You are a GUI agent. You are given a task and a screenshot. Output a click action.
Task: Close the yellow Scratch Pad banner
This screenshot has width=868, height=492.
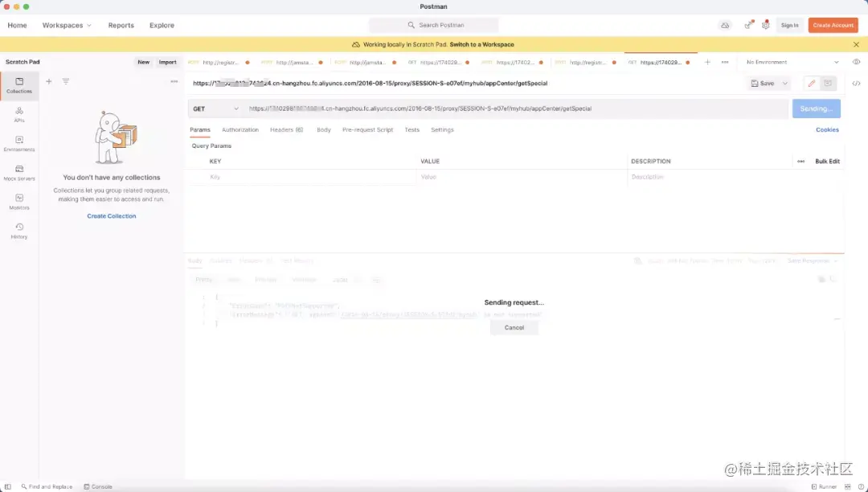tap(857, 44)
